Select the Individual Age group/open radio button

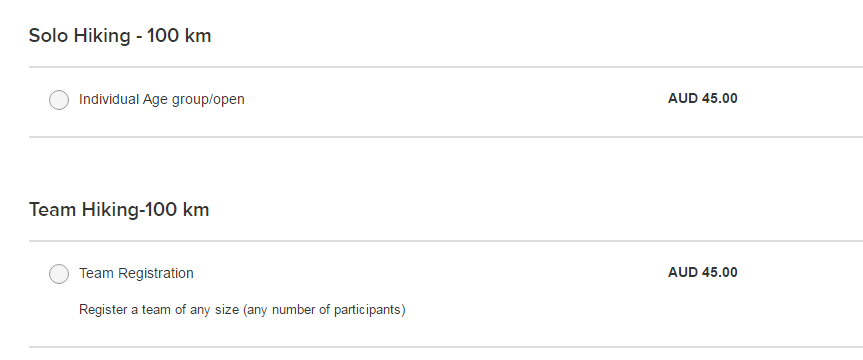(x=59, y=100)
